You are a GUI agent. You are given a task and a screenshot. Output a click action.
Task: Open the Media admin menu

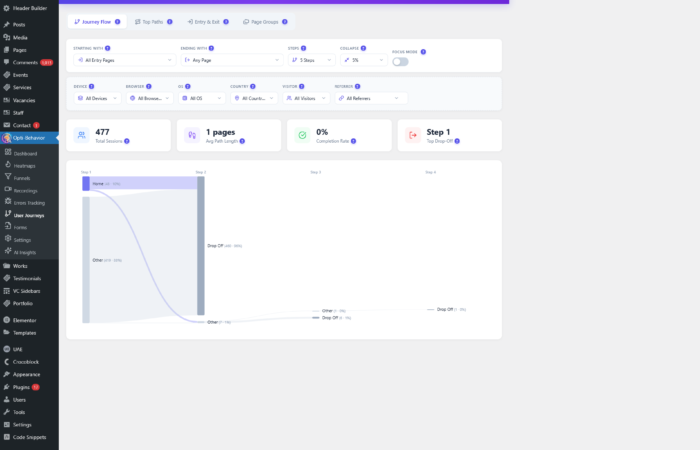click(x=20, y=38)
